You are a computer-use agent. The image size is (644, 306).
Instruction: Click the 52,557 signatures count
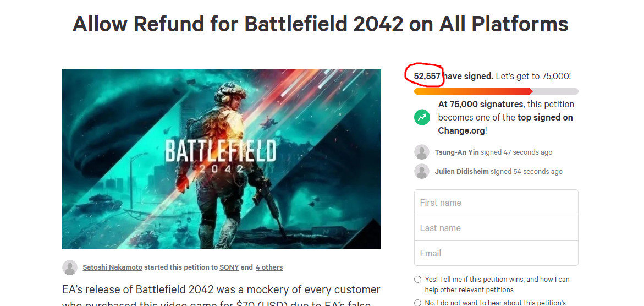tap(427, 76)
